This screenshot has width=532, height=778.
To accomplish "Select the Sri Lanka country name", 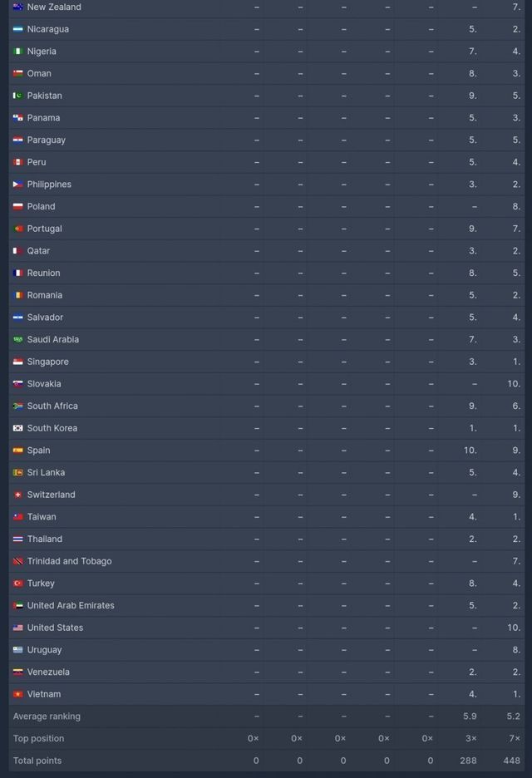I will (x=47, y=473).
